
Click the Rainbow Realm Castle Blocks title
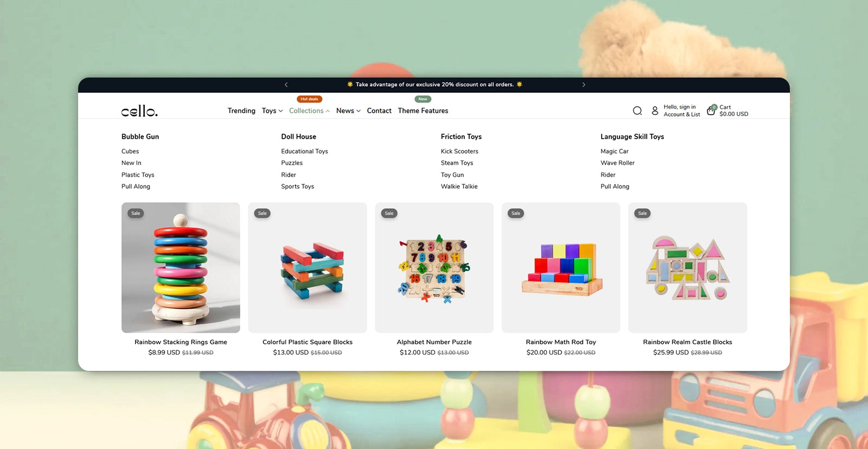click(687, 342)
